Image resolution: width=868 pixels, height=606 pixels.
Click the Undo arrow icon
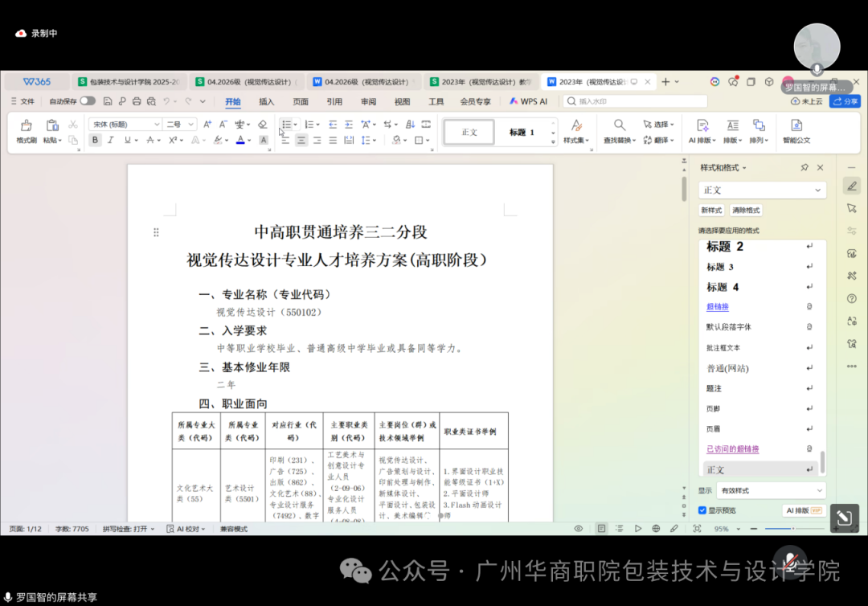(x=166, y=101)
